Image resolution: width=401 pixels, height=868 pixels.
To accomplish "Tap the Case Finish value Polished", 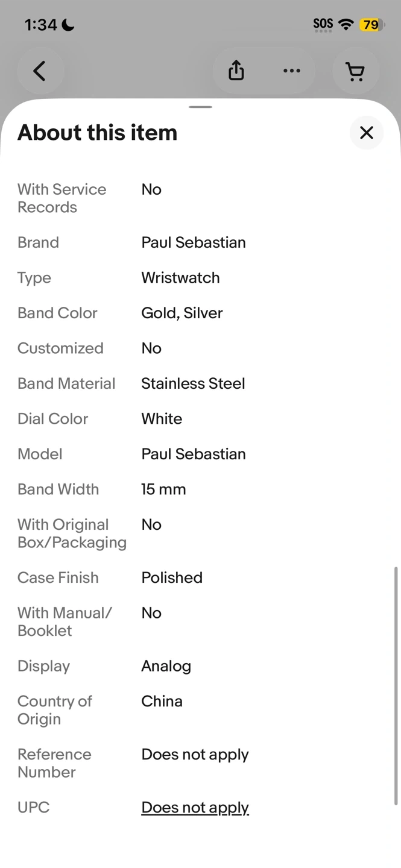I will pyautogui.click(x=172, y=577).
